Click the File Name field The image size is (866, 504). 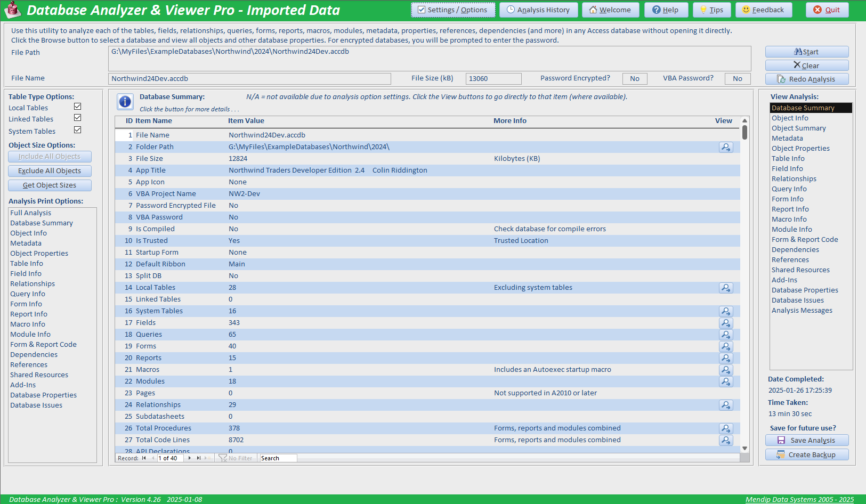pos(249,79)
